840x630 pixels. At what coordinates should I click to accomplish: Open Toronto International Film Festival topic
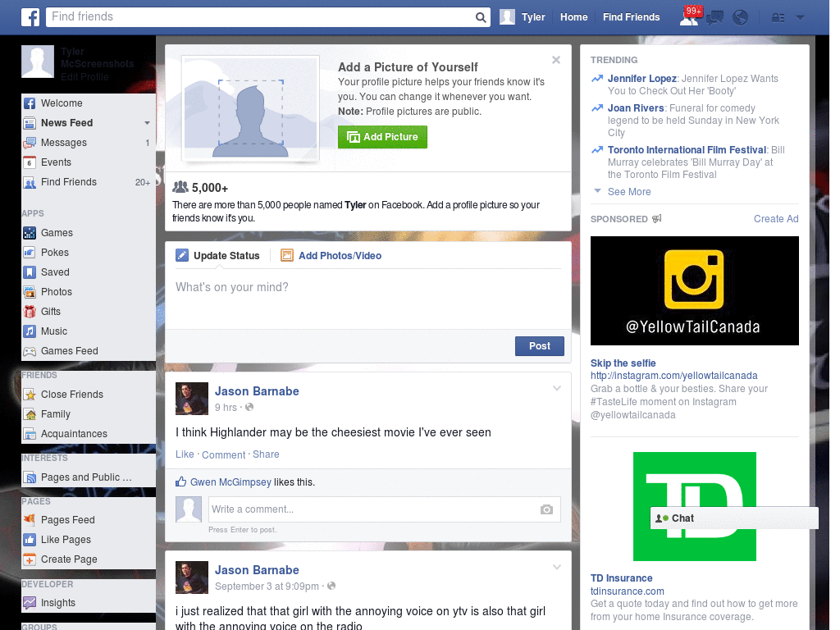[x=687, y=150]
